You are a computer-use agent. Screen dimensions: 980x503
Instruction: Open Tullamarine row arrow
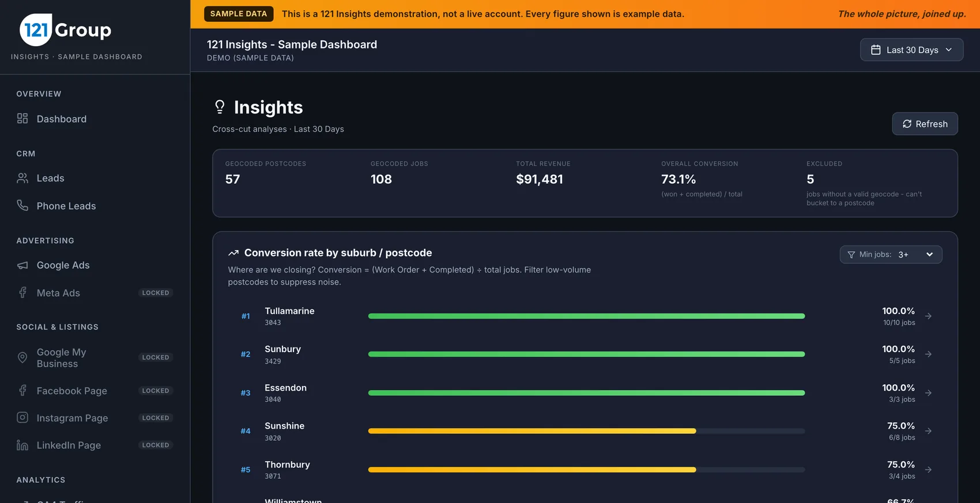click(x=928, y=316)
